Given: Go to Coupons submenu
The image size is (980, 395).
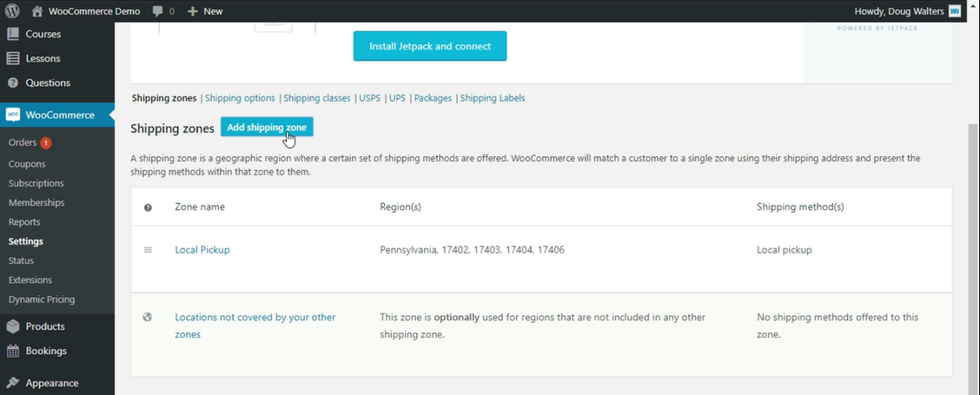Looking at the screenshot, I should [x=27, y=164].
